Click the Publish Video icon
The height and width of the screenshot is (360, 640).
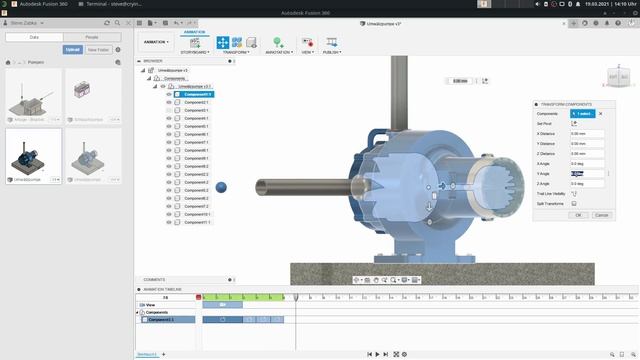331,42
